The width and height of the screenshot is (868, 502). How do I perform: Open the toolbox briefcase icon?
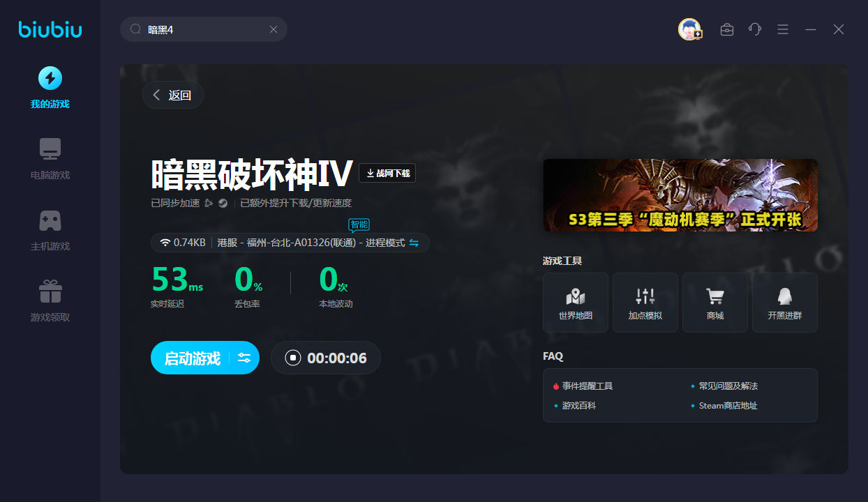pyautogui.click(x=726, y=29)
